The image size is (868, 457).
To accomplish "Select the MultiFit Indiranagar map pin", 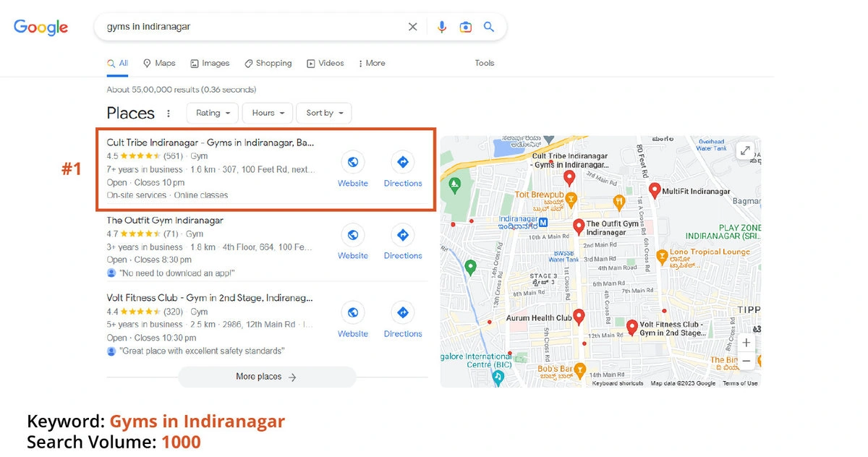I will 655,191.
